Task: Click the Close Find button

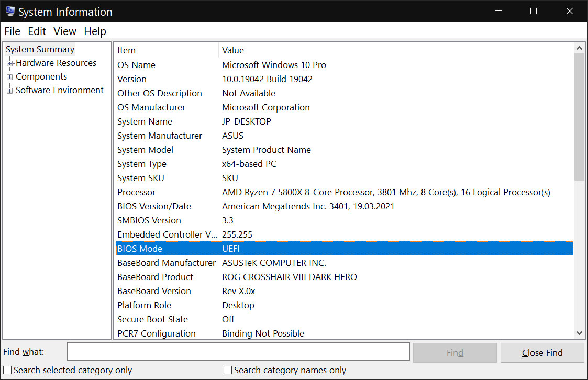Action: [x=542, y=353]
